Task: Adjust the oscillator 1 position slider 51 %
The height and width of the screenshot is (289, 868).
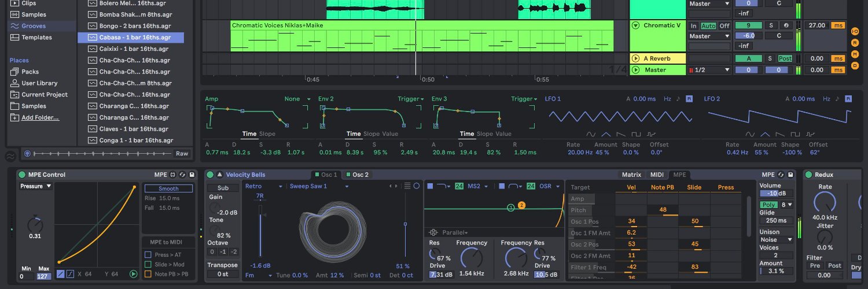Action: pos(406,225)
